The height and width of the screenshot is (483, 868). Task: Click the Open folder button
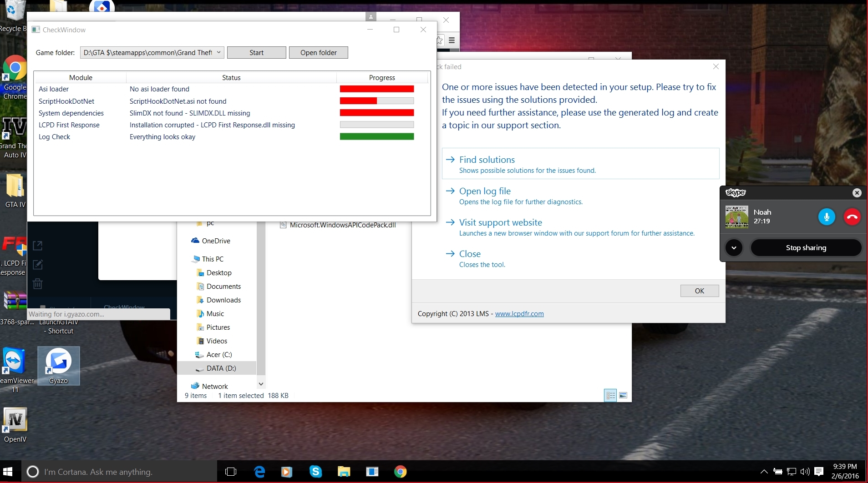[x=318, y=52]
